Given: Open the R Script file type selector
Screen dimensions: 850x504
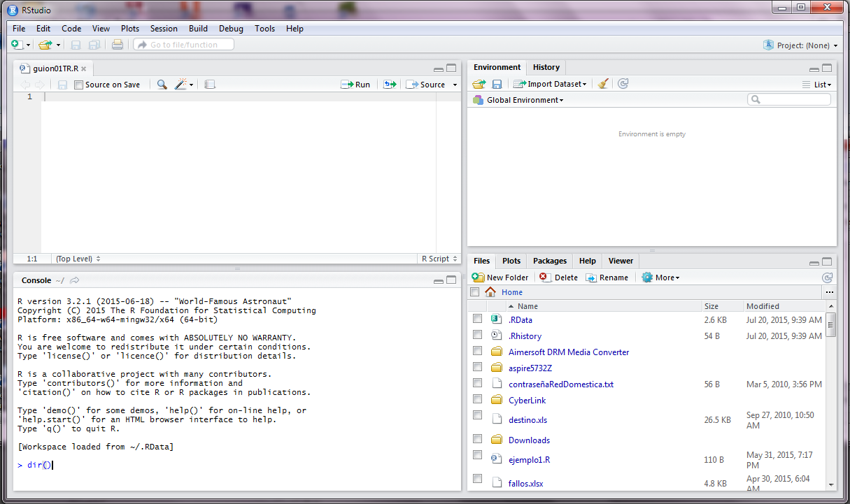Looking at the screenshot, I should 439,259.
